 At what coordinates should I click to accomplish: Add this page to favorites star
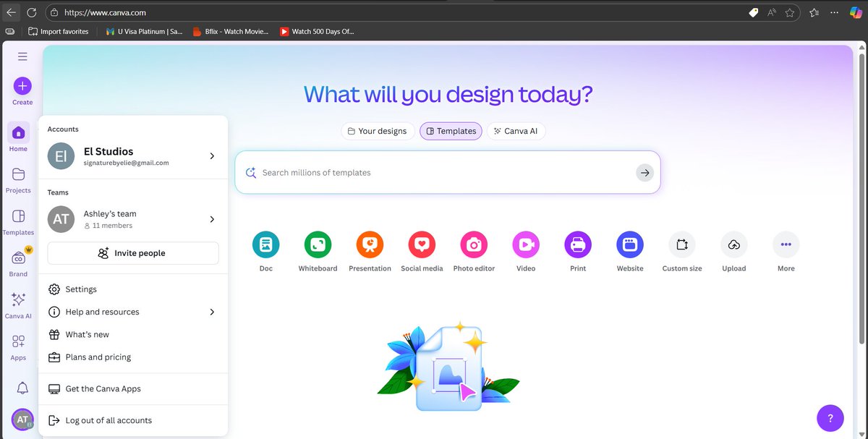790,12
